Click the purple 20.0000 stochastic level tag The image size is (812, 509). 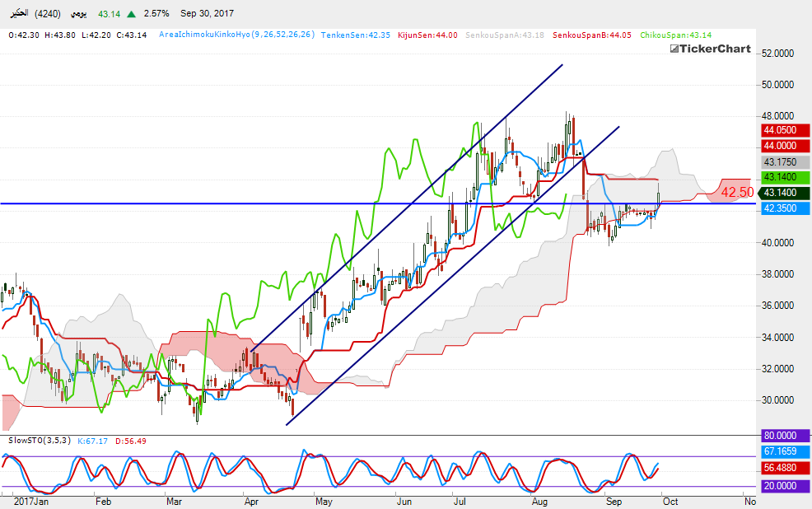click(x=779, y=486)
